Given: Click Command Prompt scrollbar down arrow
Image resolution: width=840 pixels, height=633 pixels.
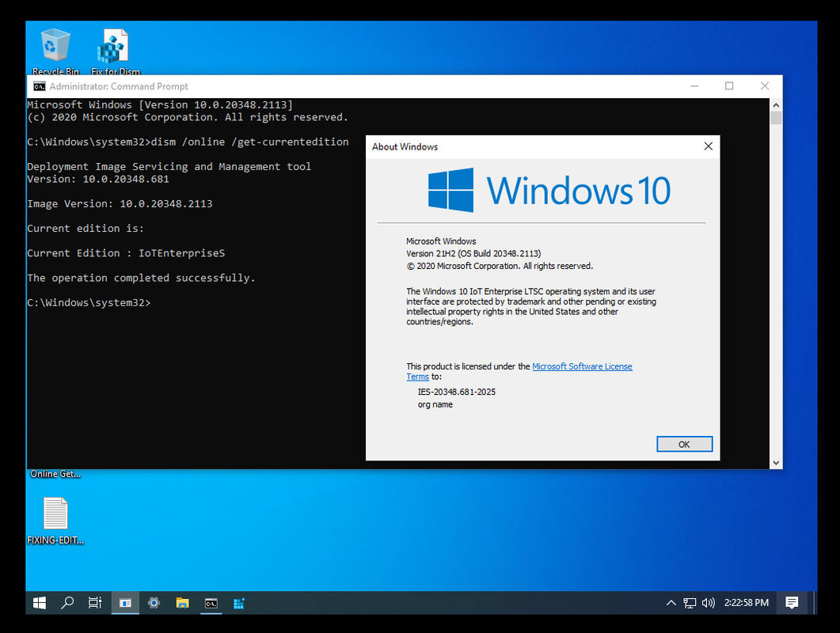Looking at the screenshot, I should pyautogui.click(x=776, y=463).
